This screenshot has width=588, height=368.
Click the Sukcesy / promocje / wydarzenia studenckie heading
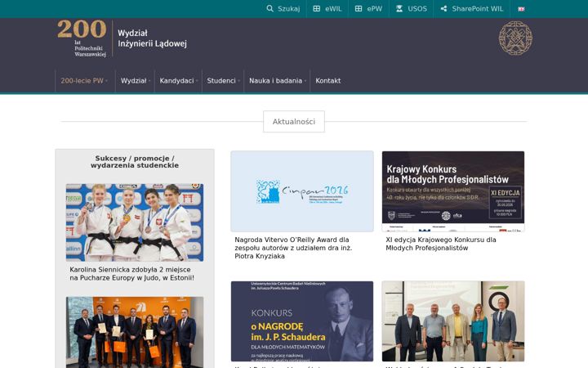click(135, 162)
